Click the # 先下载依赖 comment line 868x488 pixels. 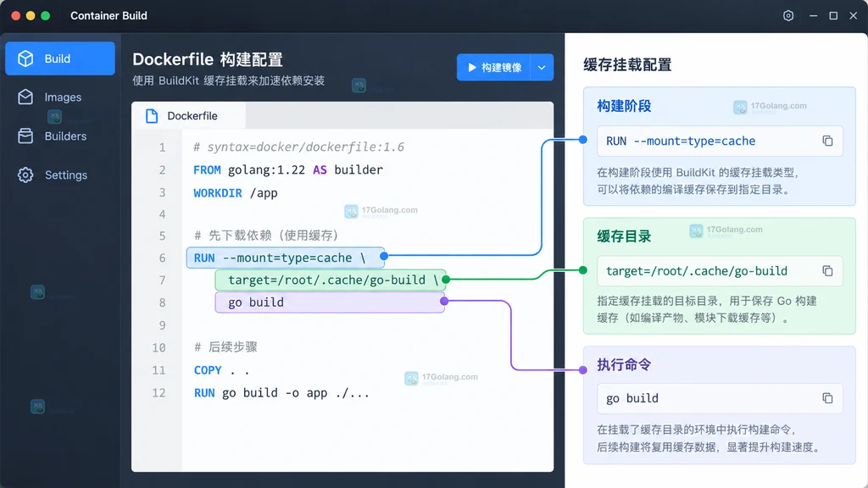[x=266, y=236]
